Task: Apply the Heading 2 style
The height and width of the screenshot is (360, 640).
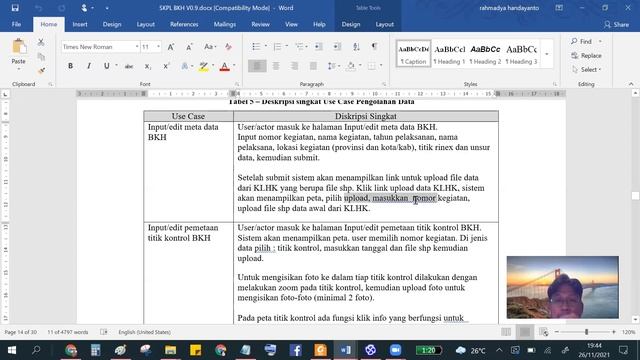Action: tap(485, 54)
